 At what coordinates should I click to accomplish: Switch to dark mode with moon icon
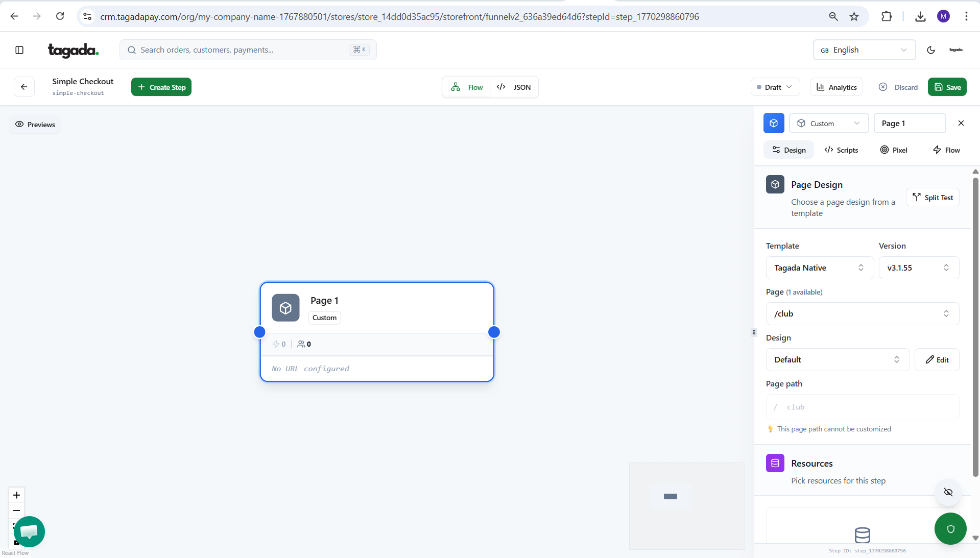(x=930, y=50)
